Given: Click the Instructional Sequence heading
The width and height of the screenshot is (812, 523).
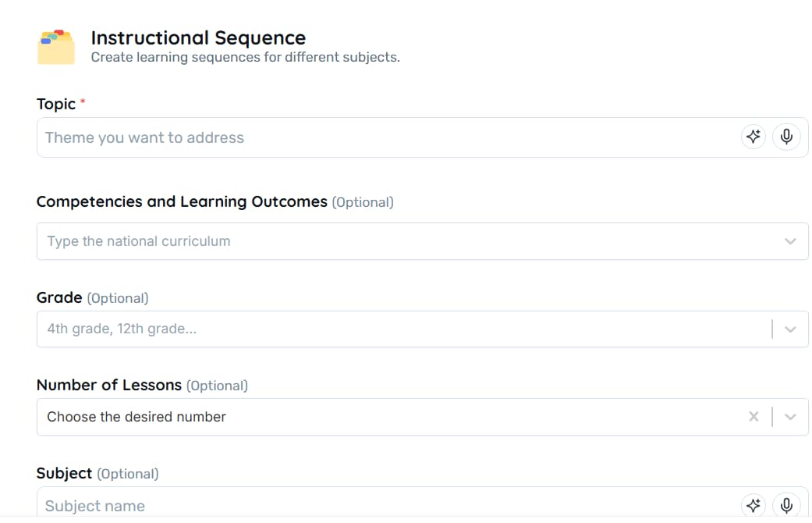Looking at the screenshot, I should [x=198, y=37].
